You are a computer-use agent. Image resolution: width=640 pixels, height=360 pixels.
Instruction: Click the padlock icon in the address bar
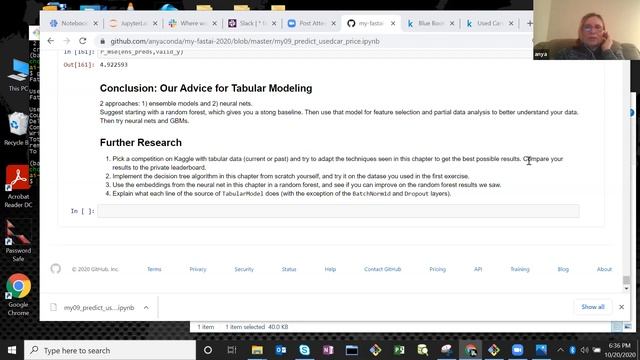click(x=102, y=41)
